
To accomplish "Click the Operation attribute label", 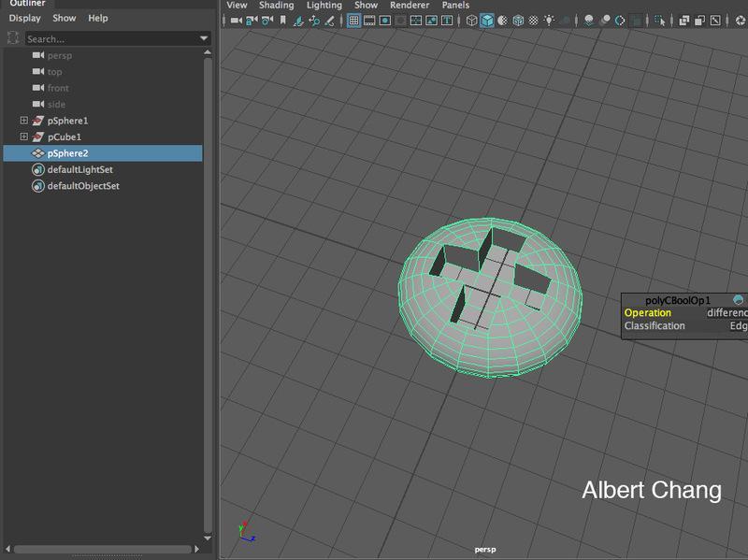I will (648, 313).
